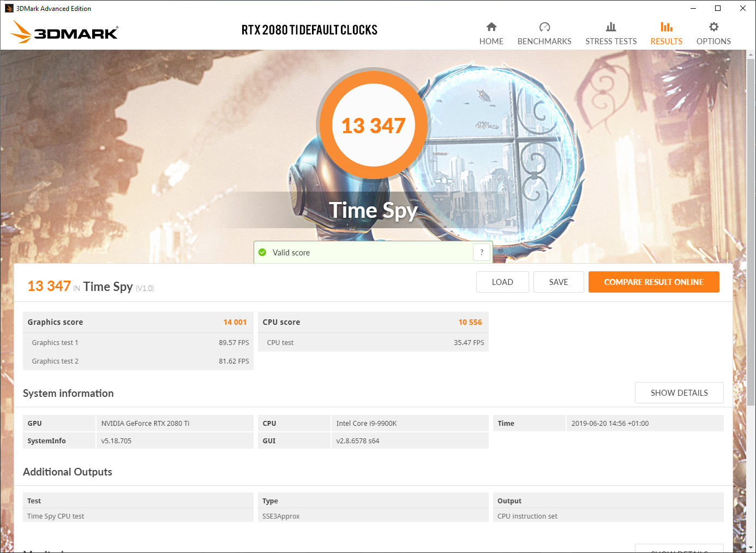Click NVIDIA GeForce RTX 2080 Ti value

point(145,423)
